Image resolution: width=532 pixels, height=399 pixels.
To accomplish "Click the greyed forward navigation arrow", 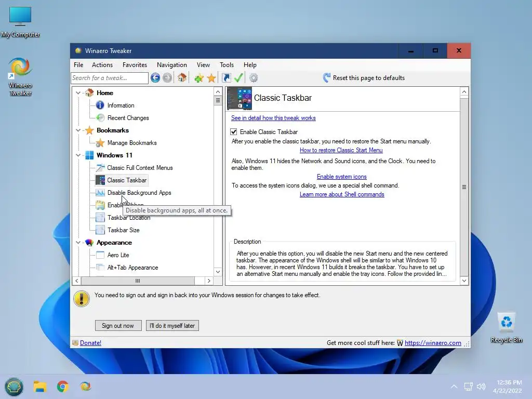I will coord(167,78).
